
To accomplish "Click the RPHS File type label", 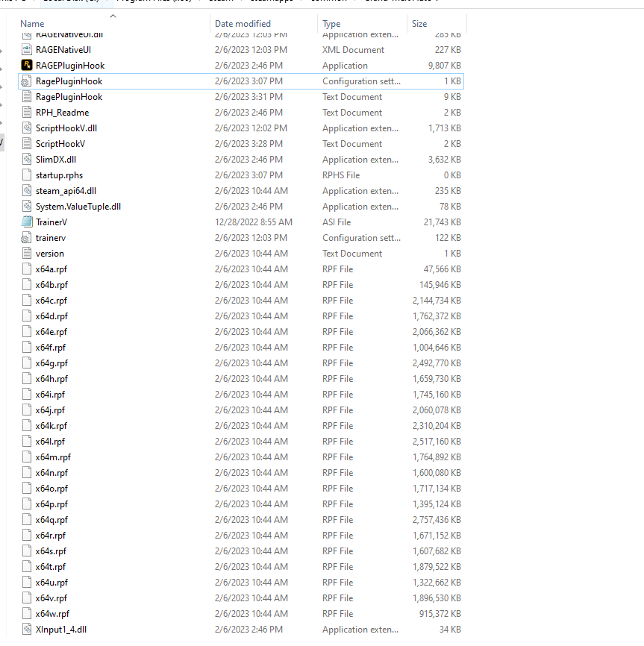I will tap(341, 175).
